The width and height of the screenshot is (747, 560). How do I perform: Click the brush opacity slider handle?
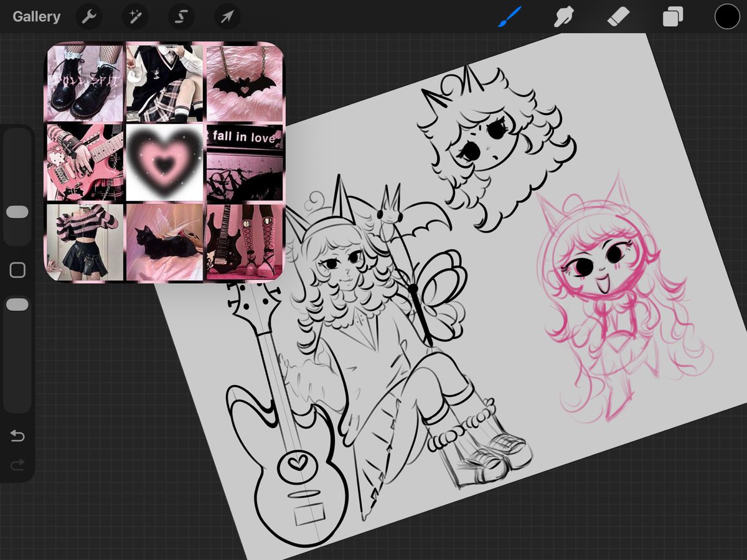click(17, 304)
